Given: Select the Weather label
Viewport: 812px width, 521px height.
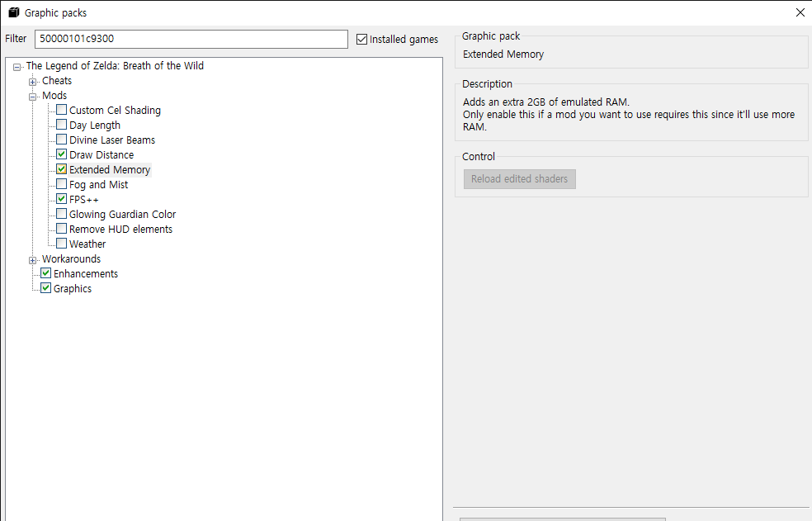Looking at the screenshot, I should pyautogui.click(x=87, y=244).
